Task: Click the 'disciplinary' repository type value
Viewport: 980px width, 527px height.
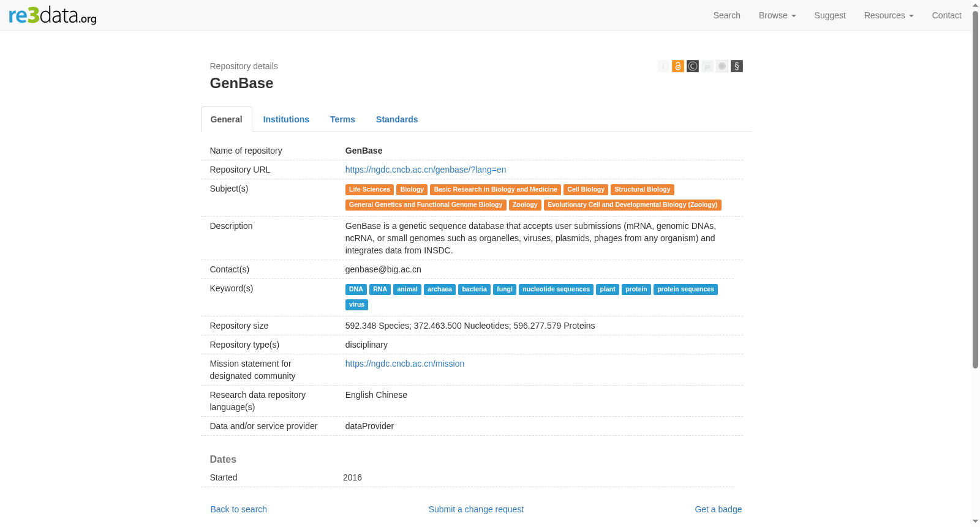Action: point(366,345)
